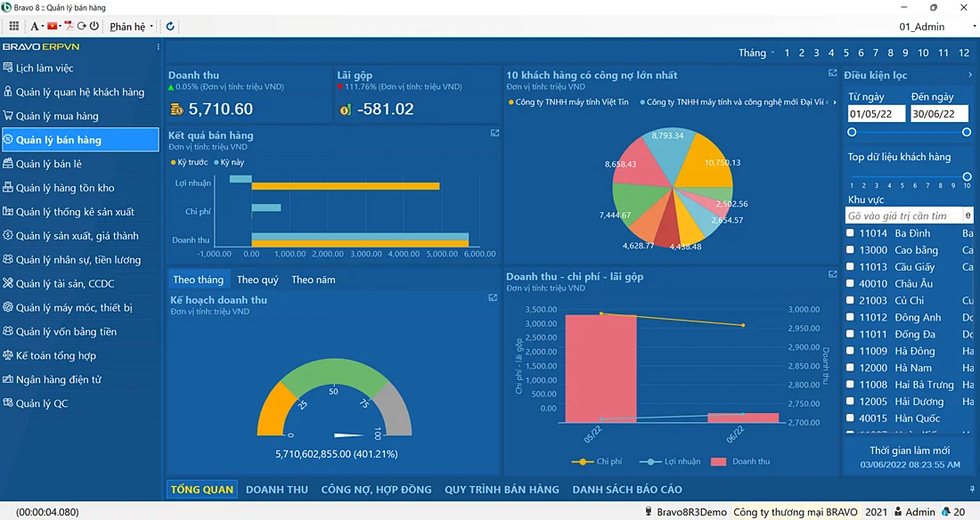Enable the 12000 Hà Nam checkbox
The height and width of the screenshot is (520, 980).
851,368
